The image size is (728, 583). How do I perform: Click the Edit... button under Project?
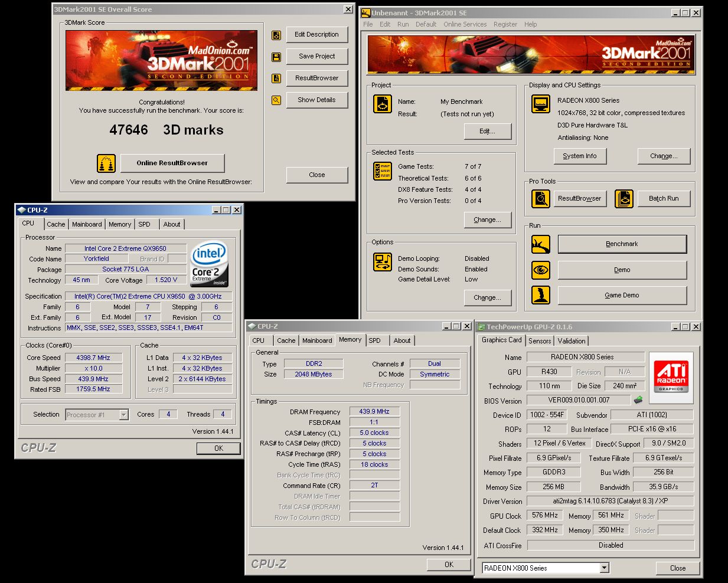[x=487, y=132]
